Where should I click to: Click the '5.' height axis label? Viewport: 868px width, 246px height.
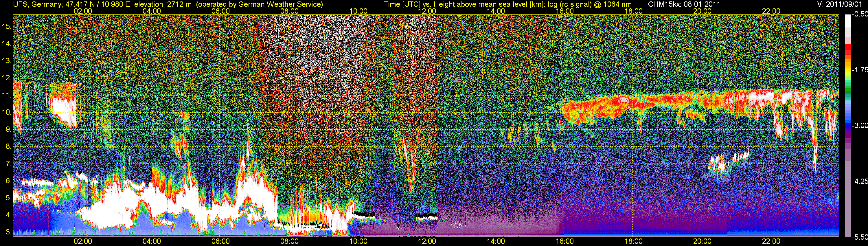click(x=9, y=198)
